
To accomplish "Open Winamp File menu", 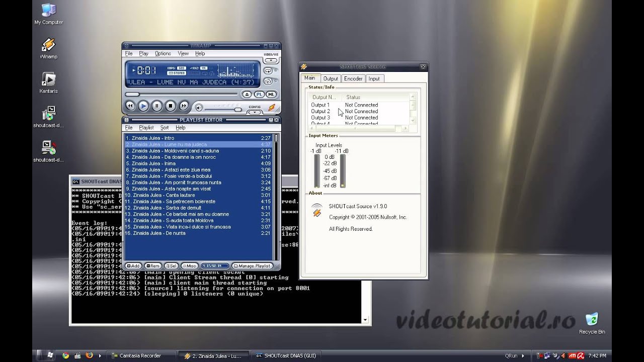I will (x=129, y=53).
